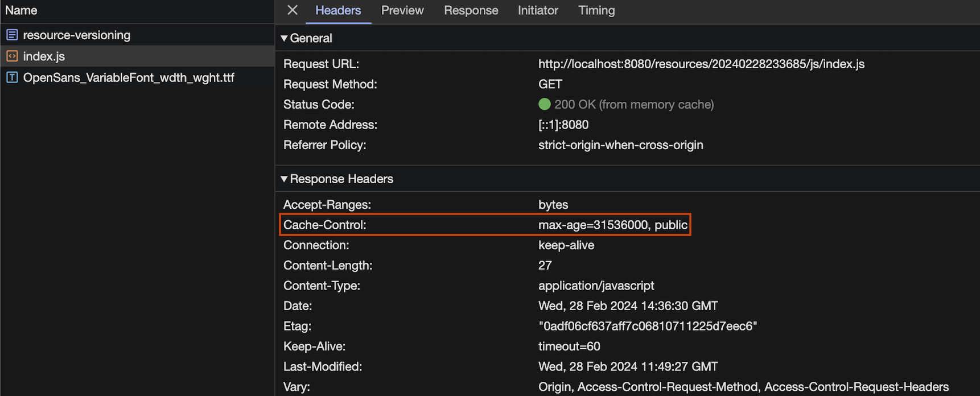This screenshot has width=980, height=396.
Task: Select the Request URL value
Action: point(701,64)
